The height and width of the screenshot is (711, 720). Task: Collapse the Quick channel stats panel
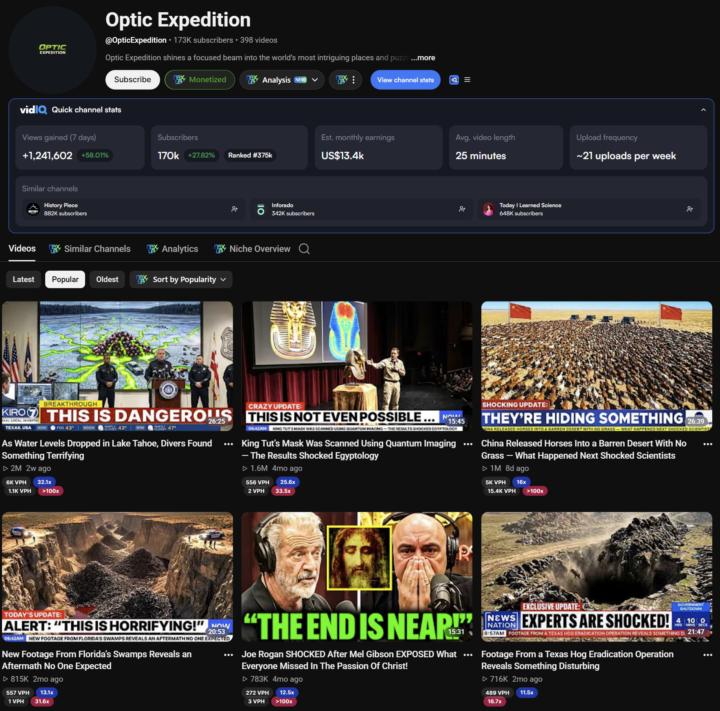[x=703, y=110]
